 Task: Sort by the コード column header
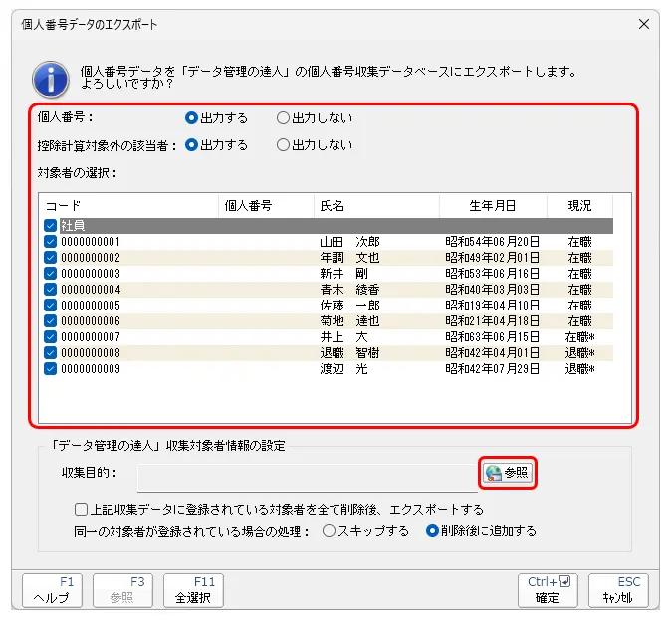127,206
